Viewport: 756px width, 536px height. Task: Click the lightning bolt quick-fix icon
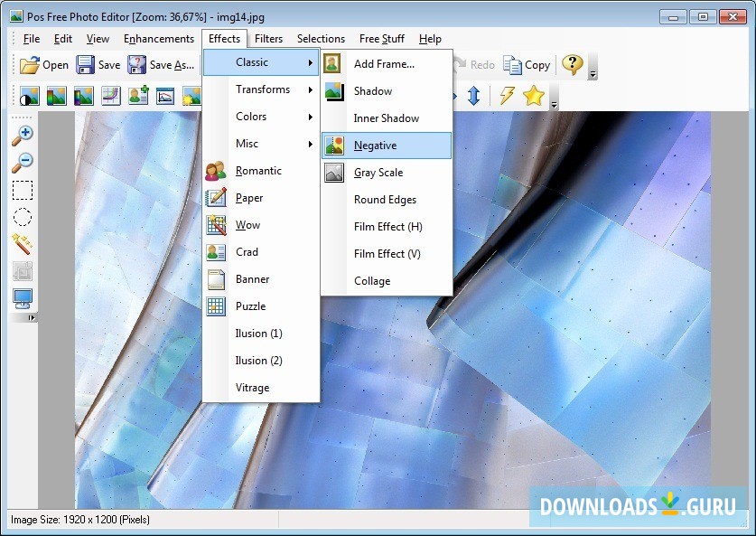coord(506,96)
